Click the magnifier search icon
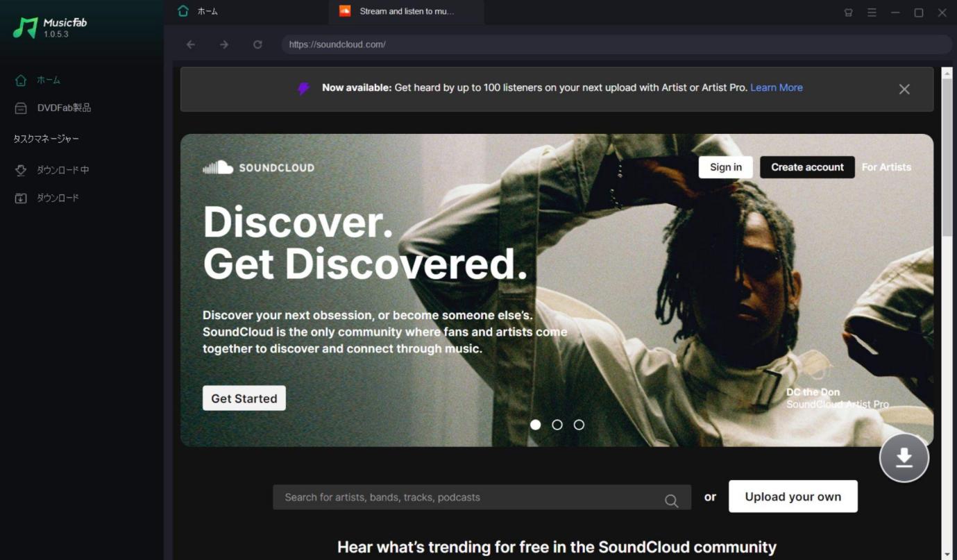 [671, 500]
